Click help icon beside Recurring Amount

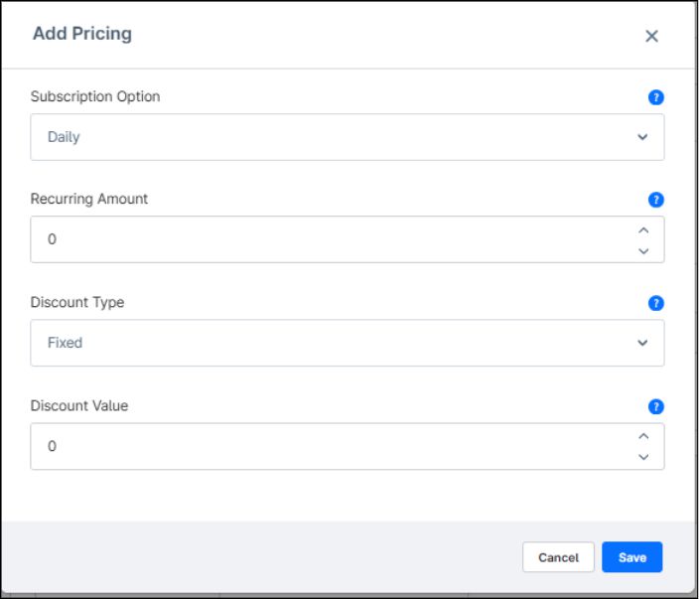[x=655, y=200]
